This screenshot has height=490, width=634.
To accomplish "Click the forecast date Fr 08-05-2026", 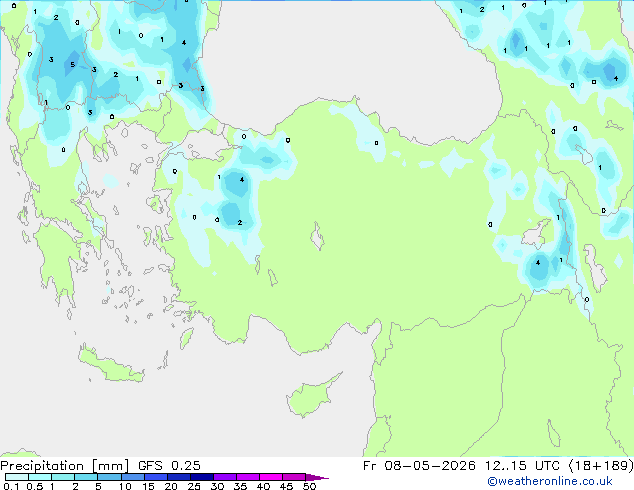I will [419, 466].
